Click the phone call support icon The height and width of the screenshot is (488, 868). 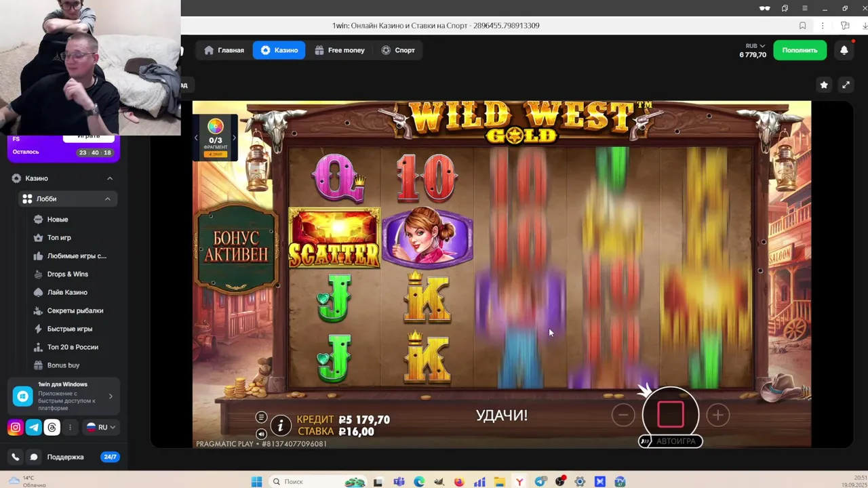click(16, 457)
